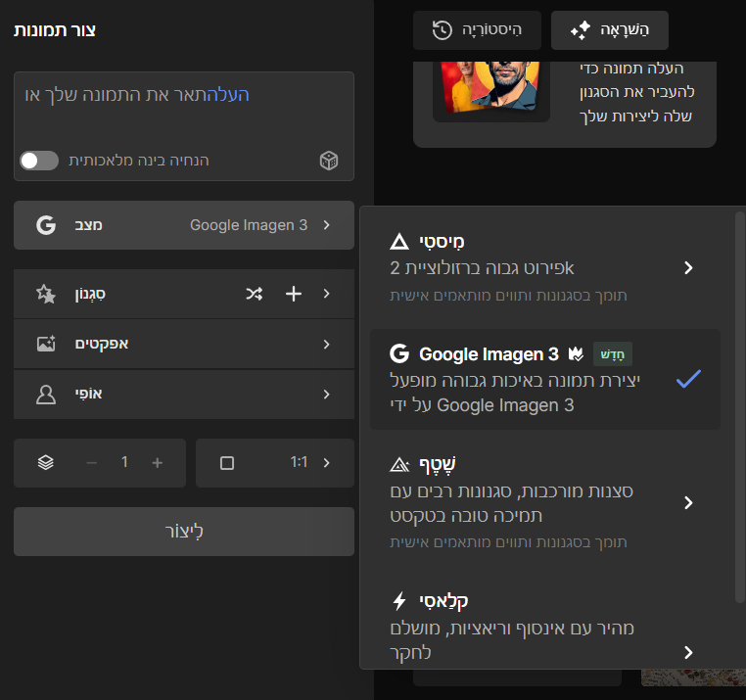Switch to the inspiration tab
The width and height of the screenshot is (746, 700).
tap(609, 30)
